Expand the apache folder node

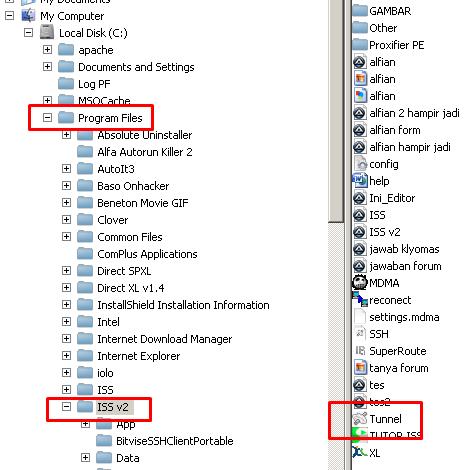pos(47,49)
